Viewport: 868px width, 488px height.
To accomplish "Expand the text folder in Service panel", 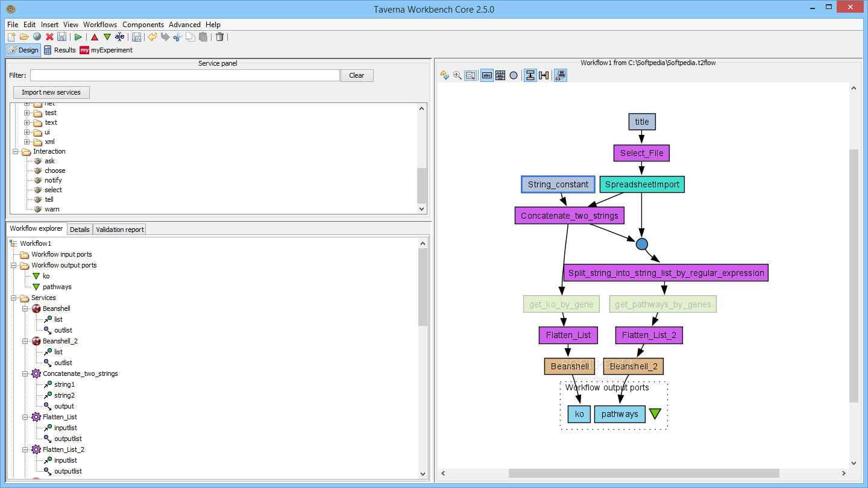I will 27,122.
